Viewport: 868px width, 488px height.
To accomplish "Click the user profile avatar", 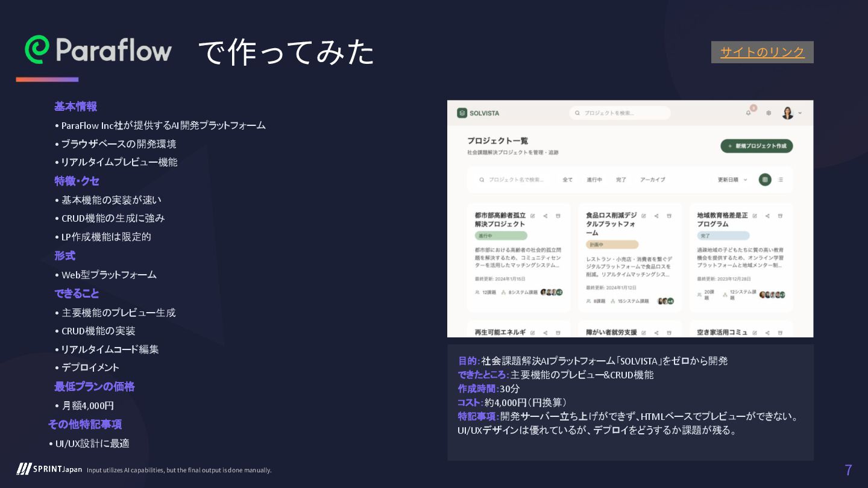I will pos(787,113).
